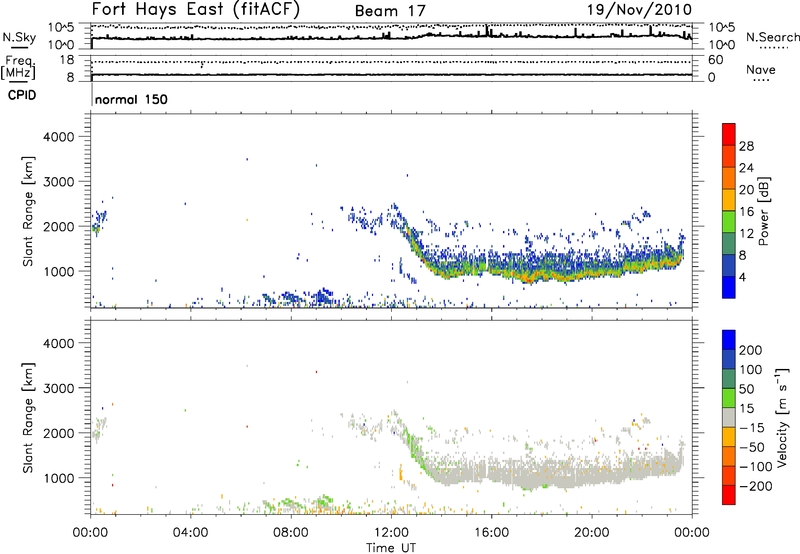
Task: Click the date '19/Nov/2010'
Action: [x=646, y=10]
